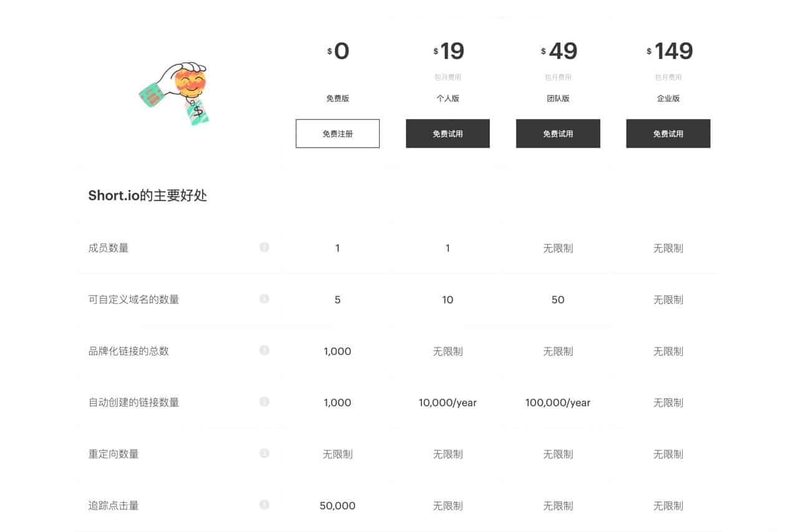
Task: Click 无限制 for 个人版 in 追踪点击量 row
Action: coord(448,506)
